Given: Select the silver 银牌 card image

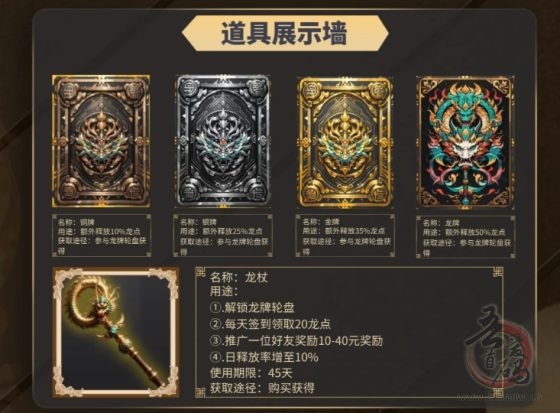Looking at the screenshot, I should click(x=222, y=141).
